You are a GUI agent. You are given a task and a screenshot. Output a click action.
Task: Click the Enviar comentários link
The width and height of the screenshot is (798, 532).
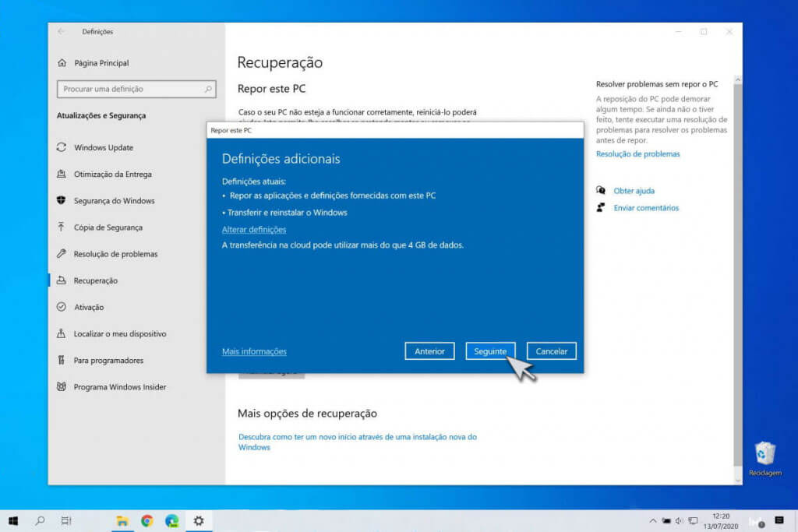tap(646, 207)
